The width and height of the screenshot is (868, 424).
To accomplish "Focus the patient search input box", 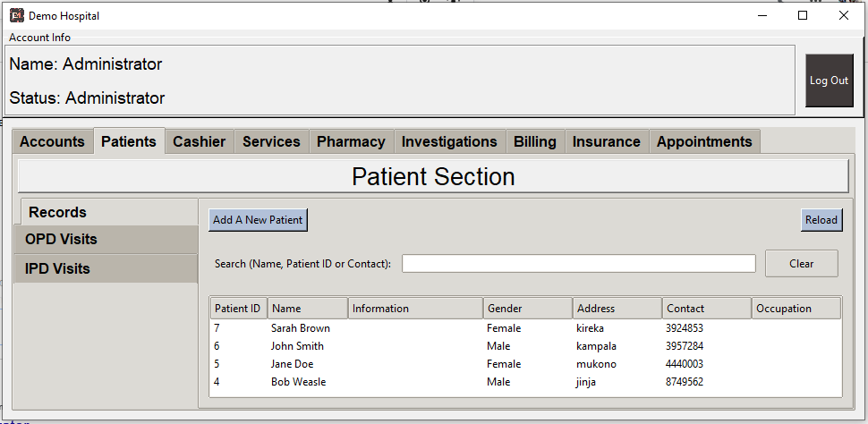I will click(x=578, y=264).
